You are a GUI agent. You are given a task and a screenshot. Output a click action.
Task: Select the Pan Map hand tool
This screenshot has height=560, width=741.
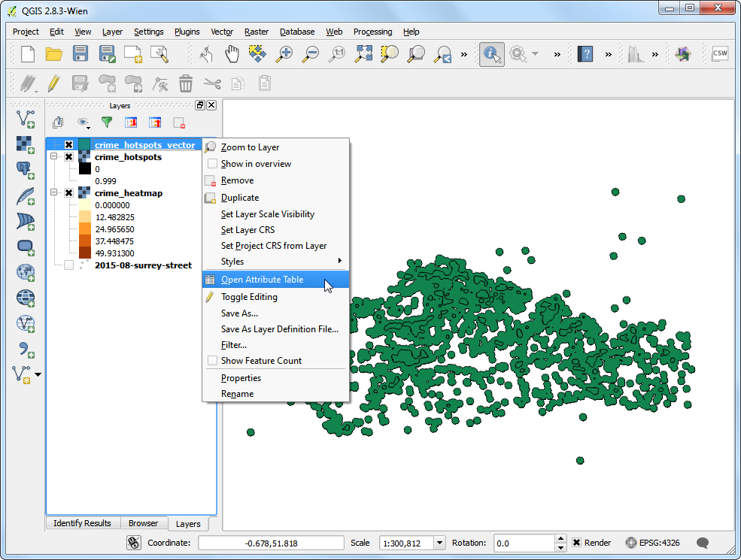232,54
